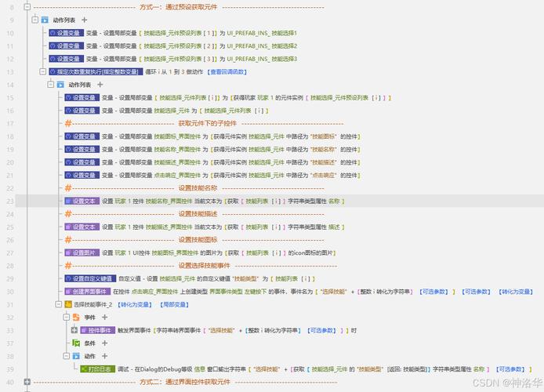Select the # comment icon for 设置技能描述
The height and width of the screenshot is (392, 544).
point(68,214)
